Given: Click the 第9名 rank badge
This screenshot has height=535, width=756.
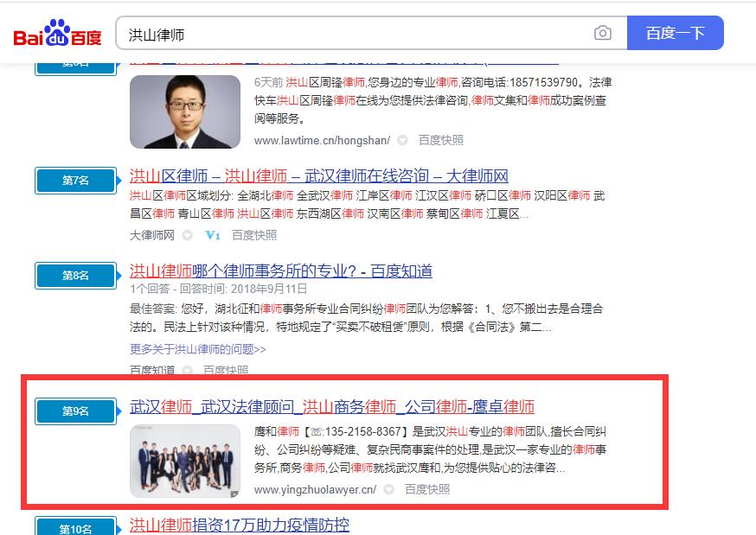Looking at the screenshot, I should click(x=75, y=411).
